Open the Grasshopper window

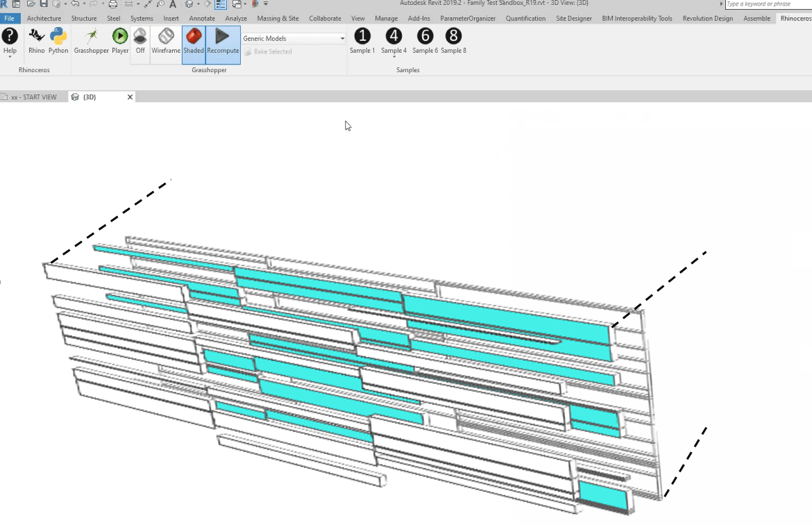(91, 40)
